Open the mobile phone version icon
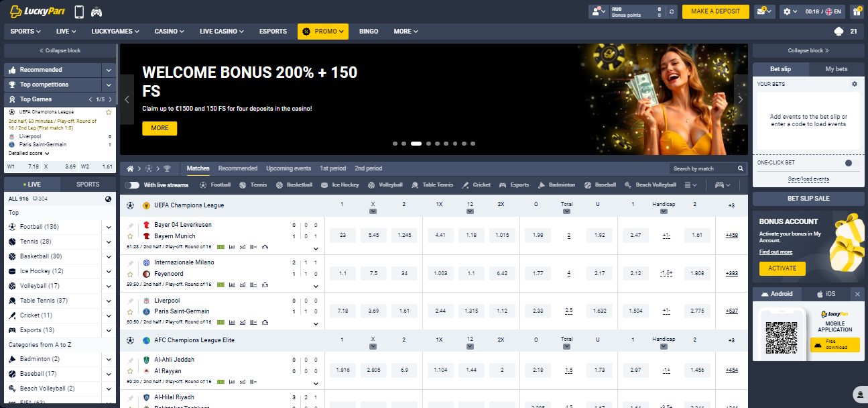Image resolution: width=868 pixels, height=408 pixels. click(79, 11)
